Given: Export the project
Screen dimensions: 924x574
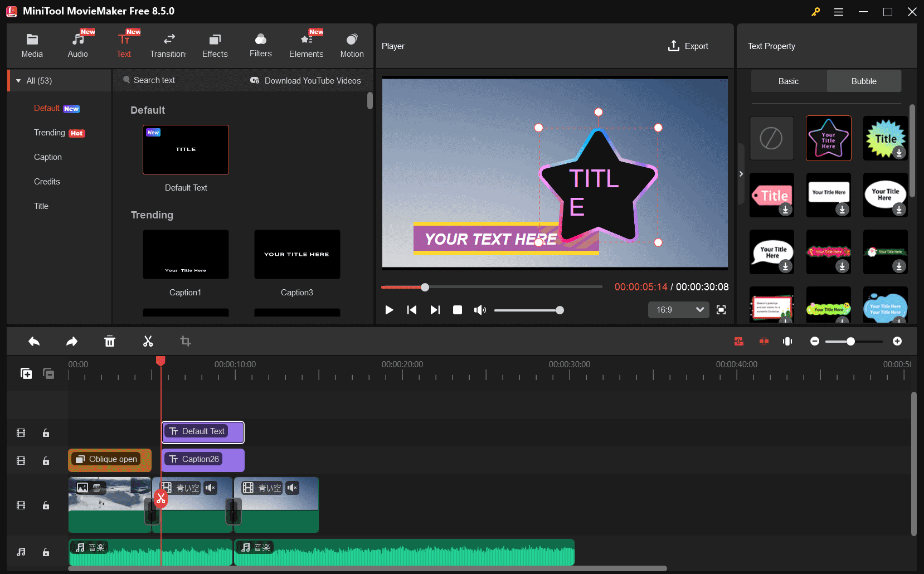Looking at the screenshot, I should point(688,46).
